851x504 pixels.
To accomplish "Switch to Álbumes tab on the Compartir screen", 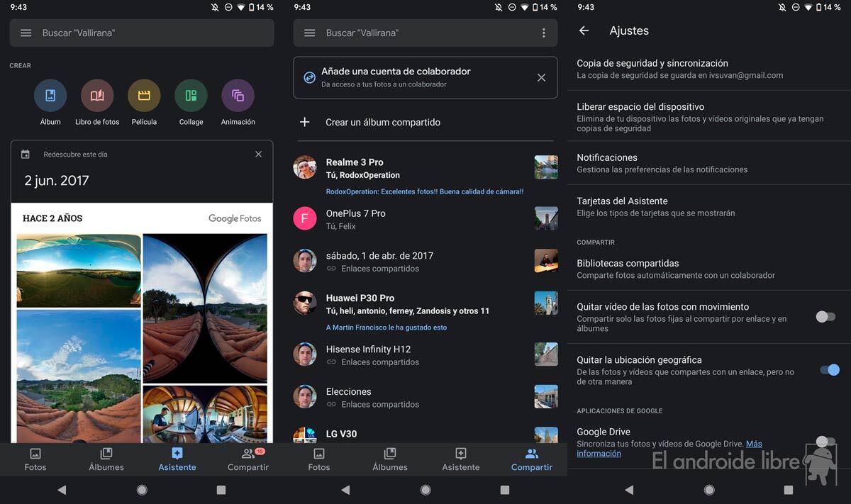I will point(390,459).
